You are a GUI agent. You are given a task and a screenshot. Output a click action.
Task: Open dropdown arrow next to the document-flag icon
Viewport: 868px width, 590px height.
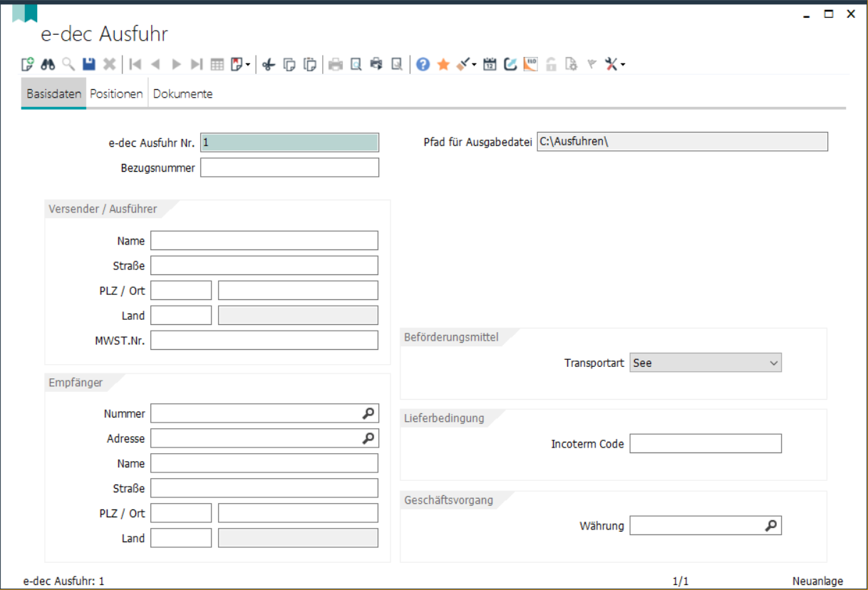coord(248,65)
